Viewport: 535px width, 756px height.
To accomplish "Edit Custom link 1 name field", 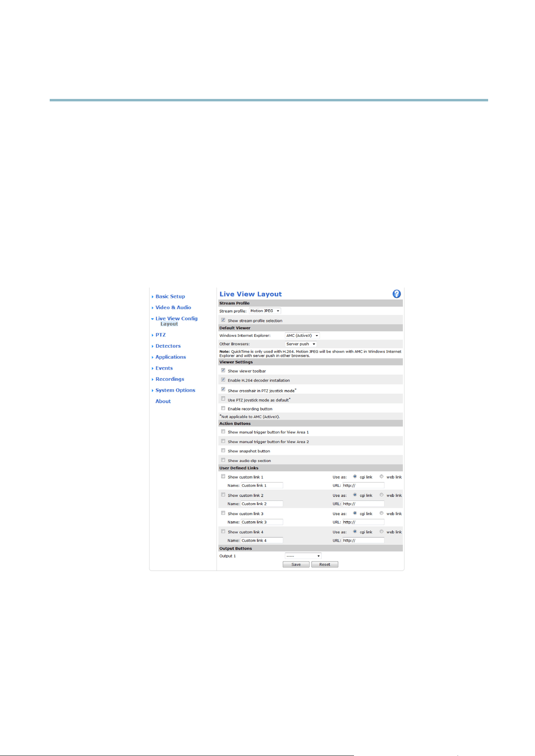I will [262, 485].
